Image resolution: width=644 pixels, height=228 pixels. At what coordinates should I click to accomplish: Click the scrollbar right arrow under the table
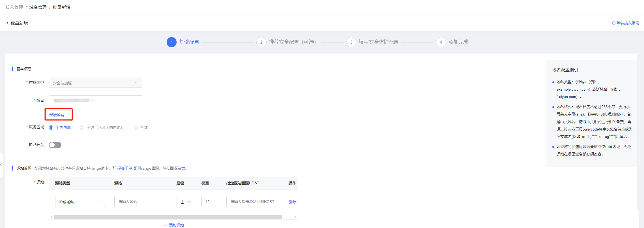[295, 217]
